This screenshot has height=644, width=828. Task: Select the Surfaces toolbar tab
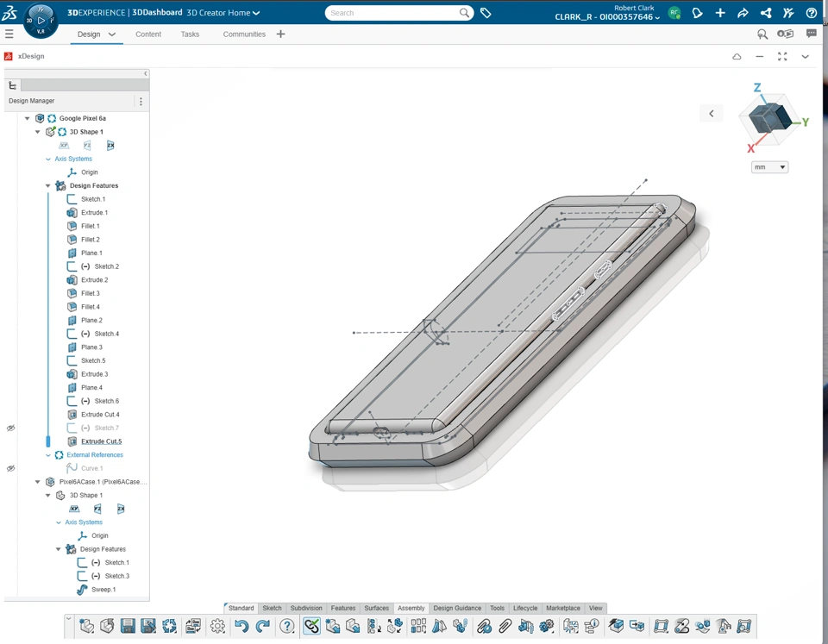click(x=377, y=608)
